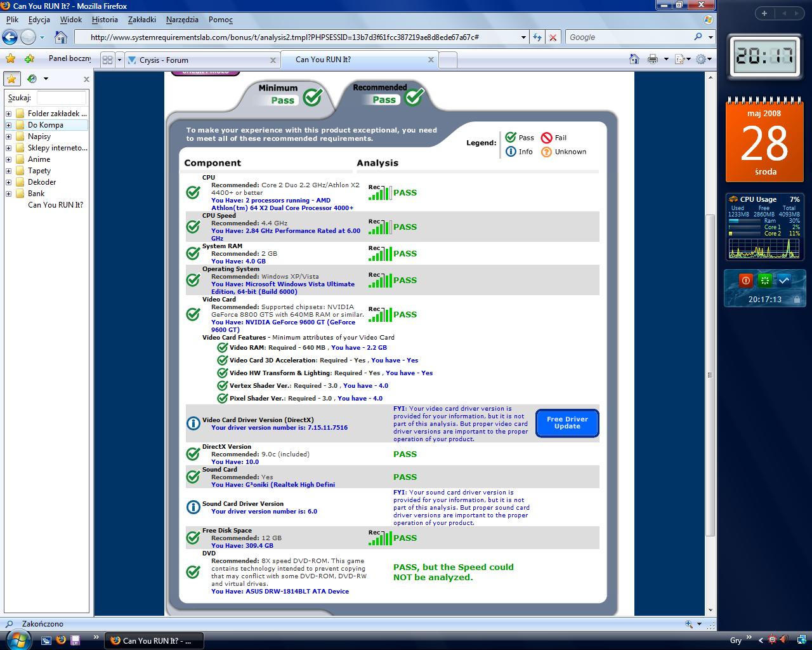Click the Szukaj search field
Viewport: 812px width, 650px height.
point(62,98)
